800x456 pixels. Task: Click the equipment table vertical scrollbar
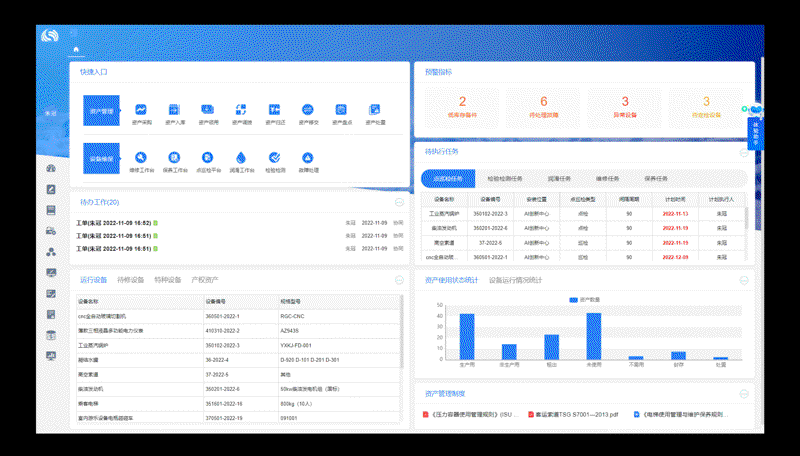[402, 332]
